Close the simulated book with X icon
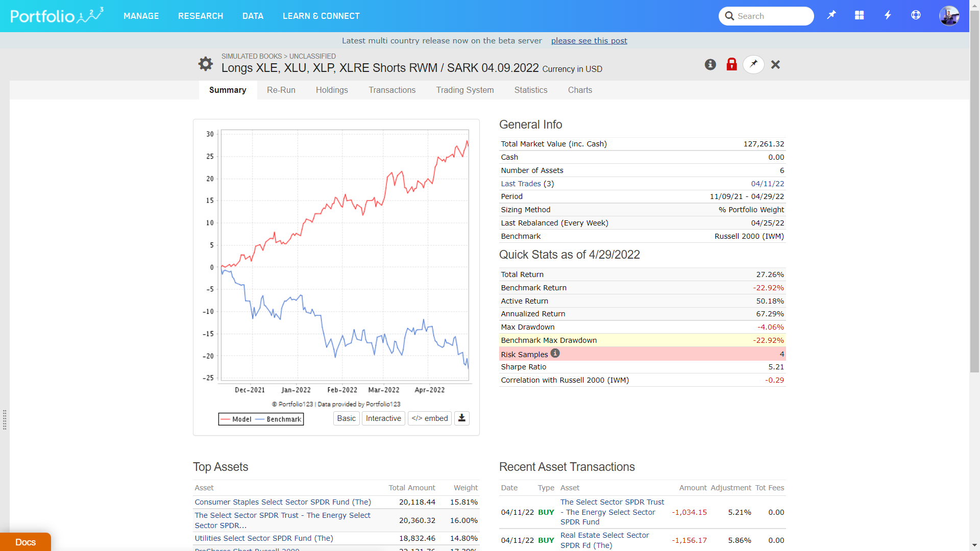The image size is (980, 551). [x=775, y=64]
